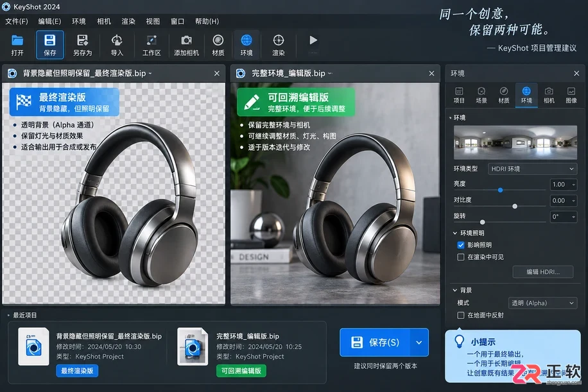Click the file icon of 完整环境_编辑版 document tab
This screenshot has width=588, height=392.
[241, 73]
